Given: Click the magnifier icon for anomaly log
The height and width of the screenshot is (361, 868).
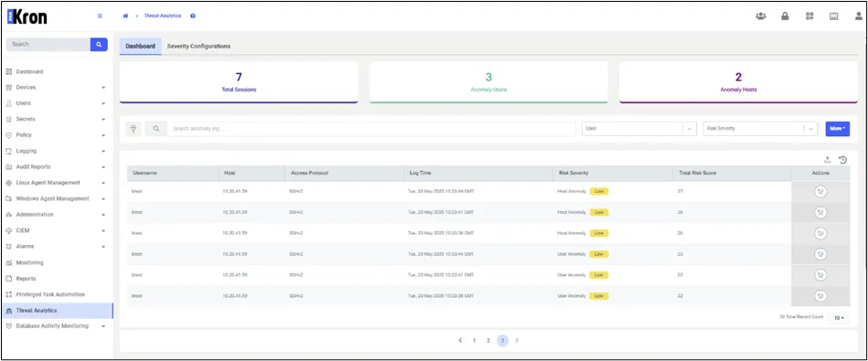Looking at the screenshot, I should coord(156,129).
